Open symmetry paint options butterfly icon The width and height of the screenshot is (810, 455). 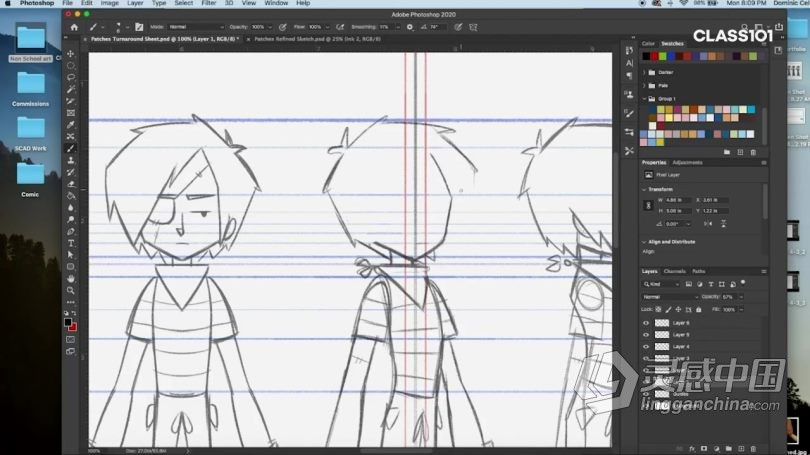[473, 27]
